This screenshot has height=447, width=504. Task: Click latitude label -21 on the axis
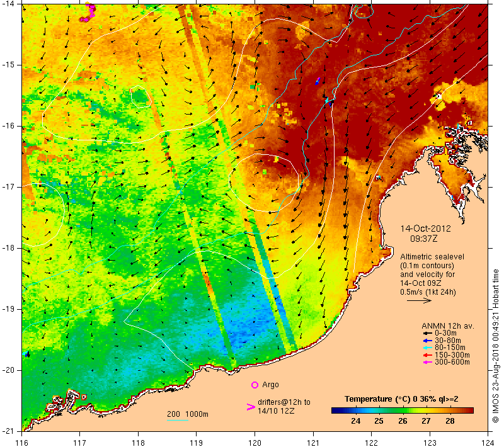(x=8, y=431)
